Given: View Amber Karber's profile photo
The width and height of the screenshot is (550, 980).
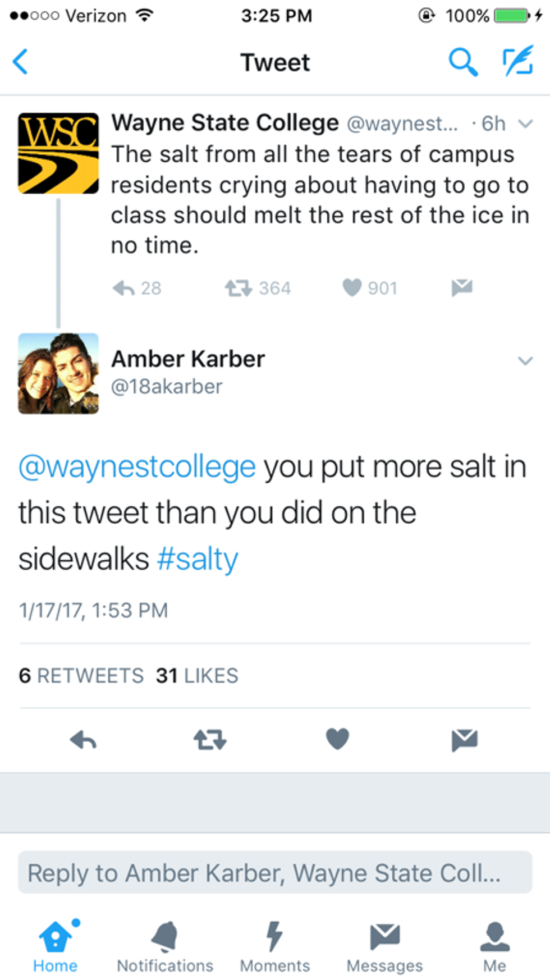Looking at the screenshot, I should 58,374.
